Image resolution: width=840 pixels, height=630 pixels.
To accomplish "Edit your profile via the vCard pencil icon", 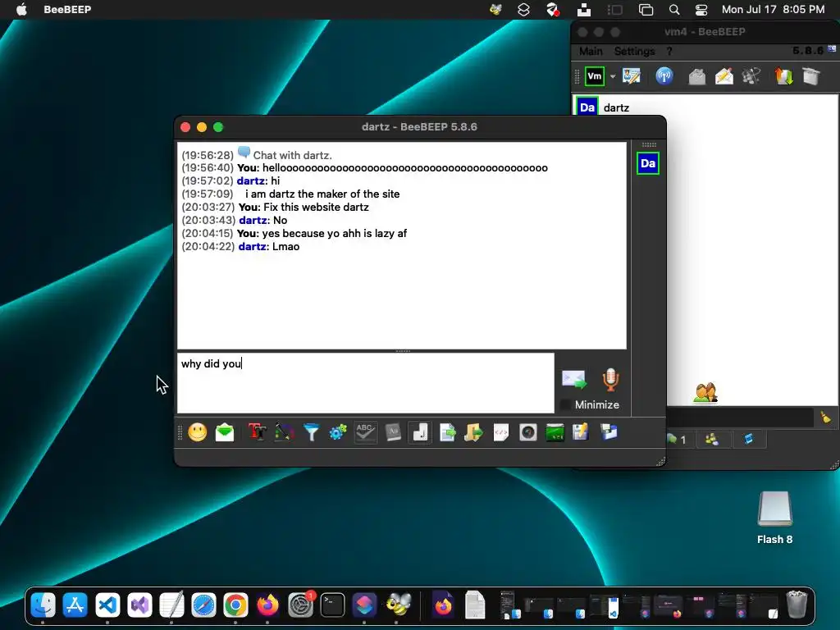I will (632, 76).
